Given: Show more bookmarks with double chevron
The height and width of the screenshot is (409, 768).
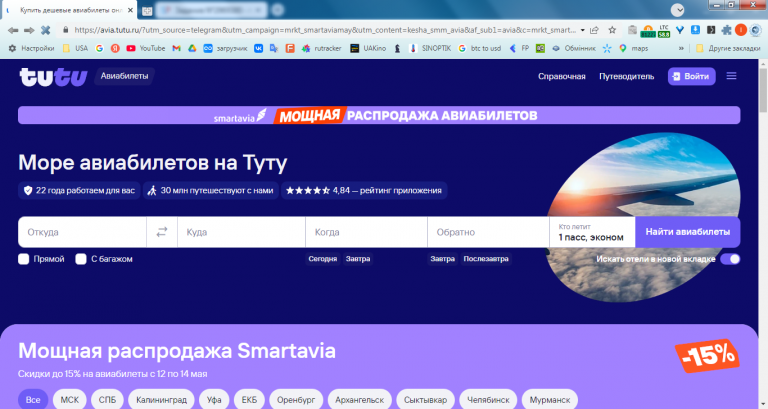Looking at the screenshot, I should pos(681,48).
